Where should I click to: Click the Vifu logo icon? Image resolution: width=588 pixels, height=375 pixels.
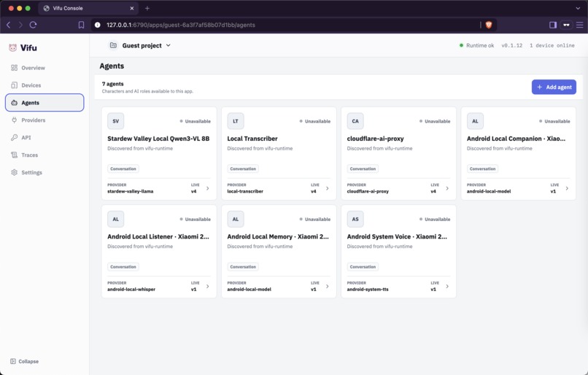tap(12, 47)
